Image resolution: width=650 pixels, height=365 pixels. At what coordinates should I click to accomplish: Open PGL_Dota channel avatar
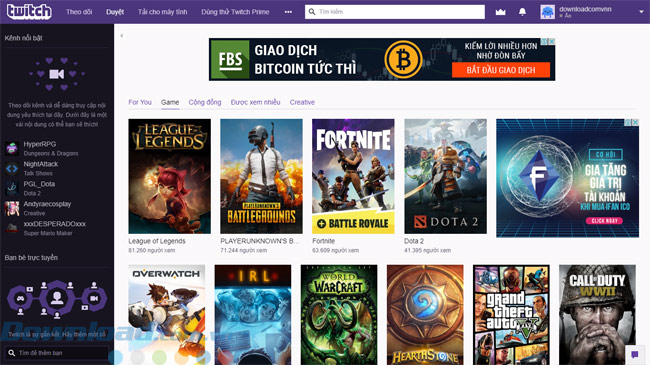(x=12, y=188)
